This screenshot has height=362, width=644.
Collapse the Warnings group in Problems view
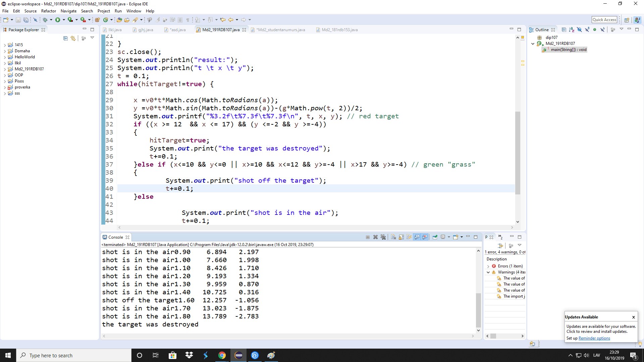tap(488, 272)
